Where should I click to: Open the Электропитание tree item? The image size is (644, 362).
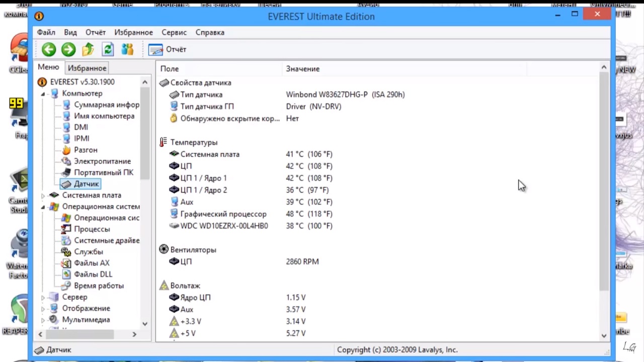(x=102, y=161)
